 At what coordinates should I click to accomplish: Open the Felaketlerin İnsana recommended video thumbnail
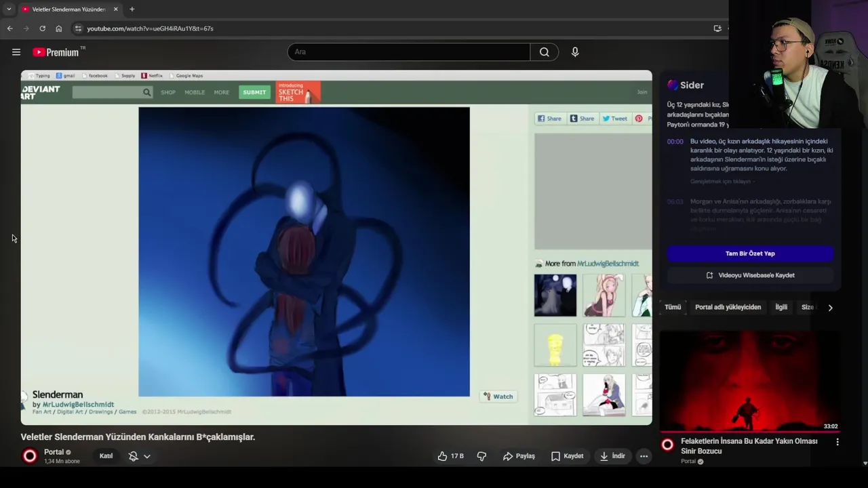coord(750,381)
